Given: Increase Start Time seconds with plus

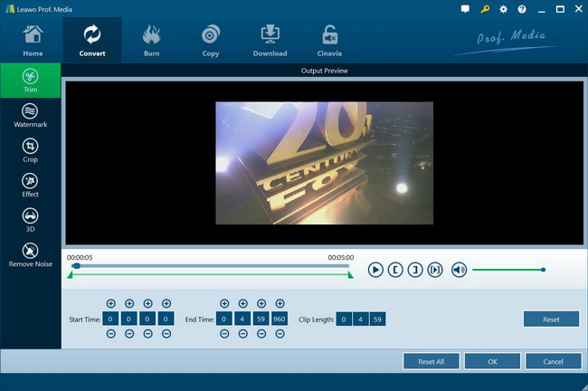Looking at the screenshot, I should [x=147, y=303].
